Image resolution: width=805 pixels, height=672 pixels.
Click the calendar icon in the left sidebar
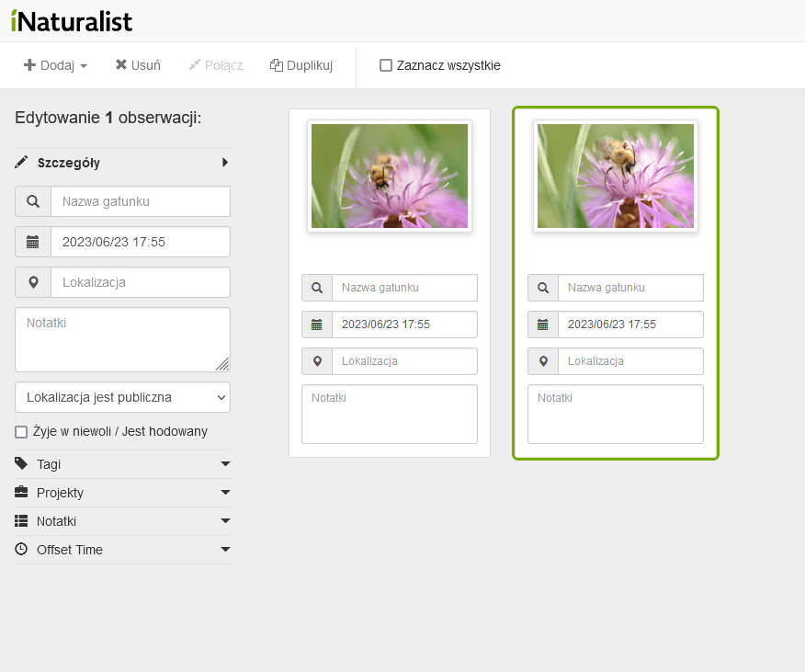click(x=33, y=242)
